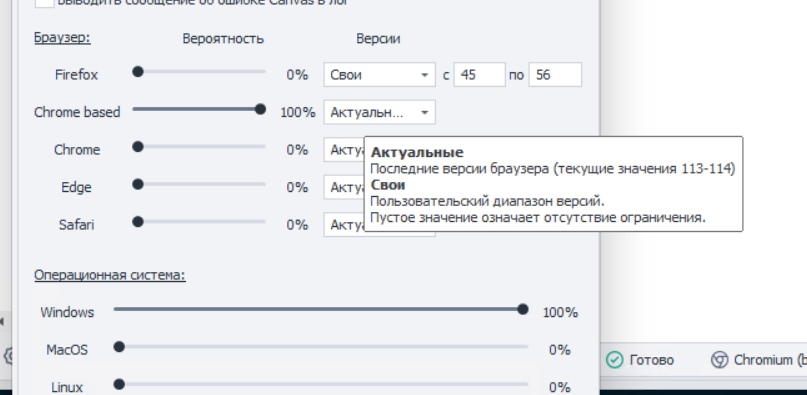This screenshot has width=807, height=395.
Task: Open the Firefox versions dropdown
Action: click(x=379, y=75)
